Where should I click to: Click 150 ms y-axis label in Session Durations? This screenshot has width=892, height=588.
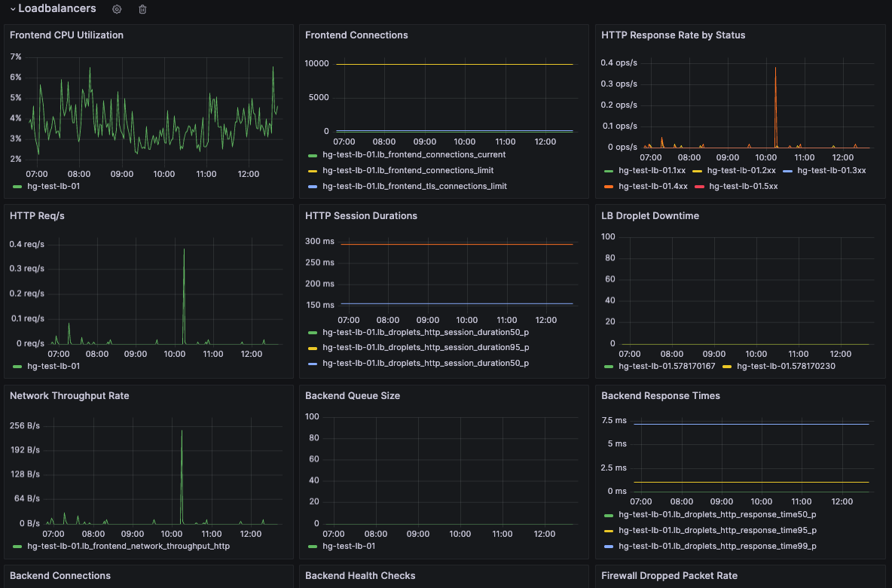point(320,305)
